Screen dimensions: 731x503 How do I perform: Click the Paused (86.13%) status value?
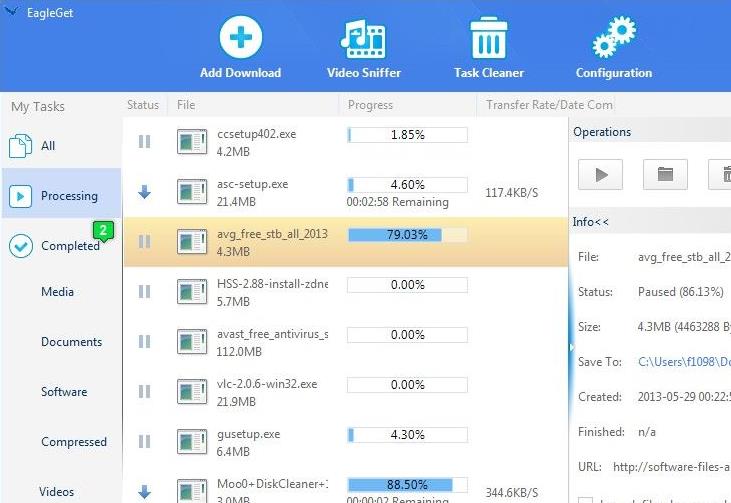click(681, 292)
